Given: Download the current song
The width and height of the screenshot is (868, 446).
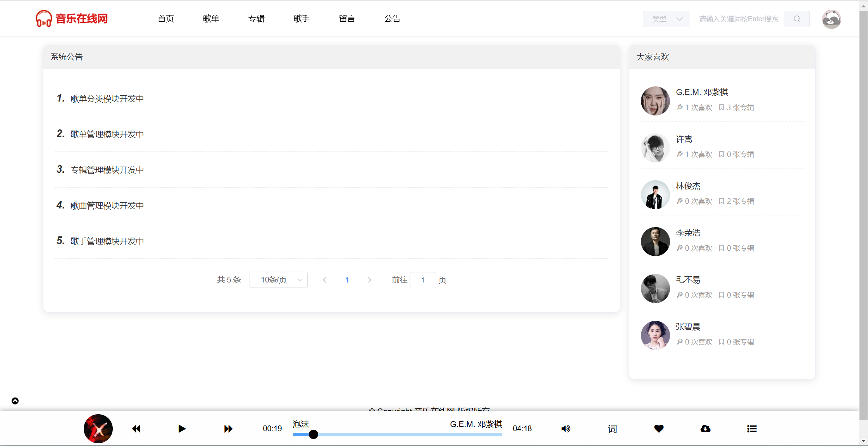Looking at the screenshot, I should click(x=705, y=429).
